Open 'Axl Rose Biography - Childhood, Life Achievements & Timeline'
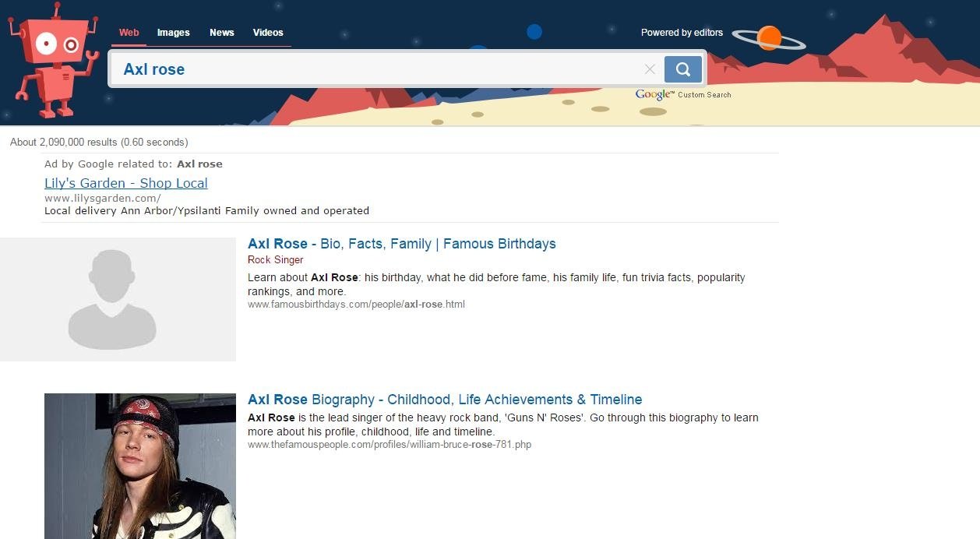Screen dimensions: 980x539 pos(445,400)
